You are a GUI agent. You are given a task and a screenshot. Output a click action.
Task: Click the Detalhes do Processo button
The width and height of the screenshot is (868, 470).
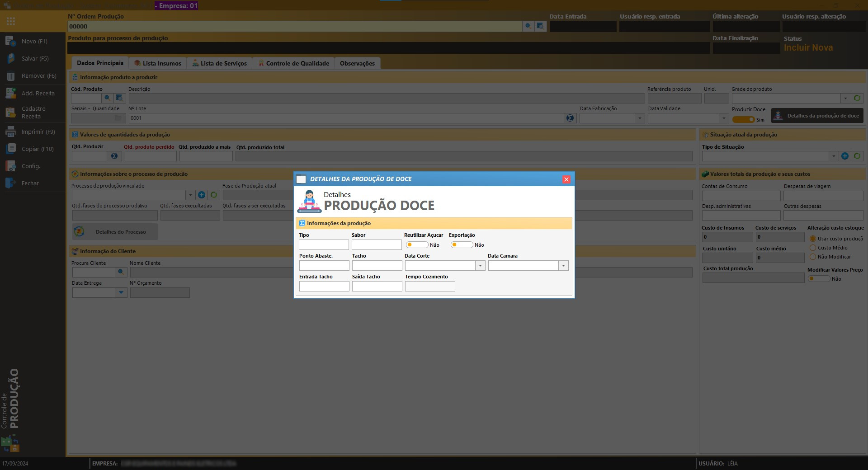point(115,232)
